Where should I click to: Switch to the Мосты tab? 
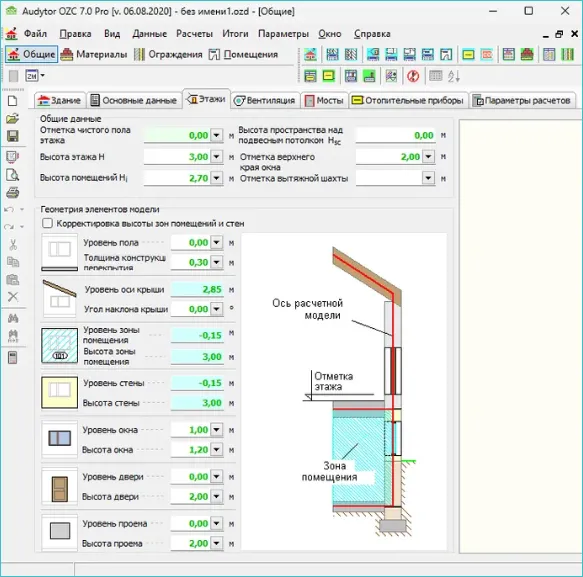click(324, 100)
